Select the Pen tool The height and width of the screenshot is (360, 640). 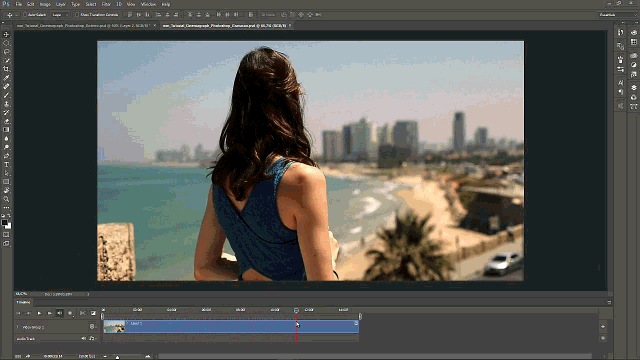(x=6, y=156)
